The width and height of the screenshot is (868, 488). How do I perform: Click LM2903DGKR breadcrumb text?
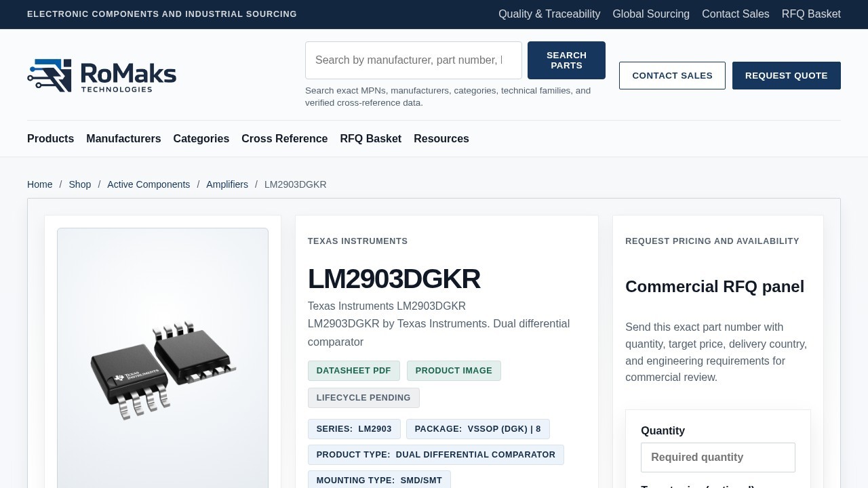295,184
